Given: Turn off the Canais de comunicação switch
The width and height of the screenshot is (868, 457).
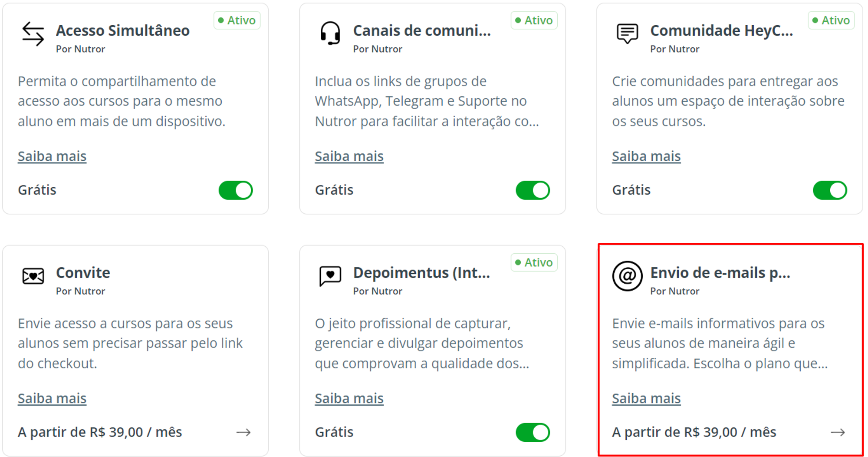Looking at the screenshot, I should coord(533,190).
